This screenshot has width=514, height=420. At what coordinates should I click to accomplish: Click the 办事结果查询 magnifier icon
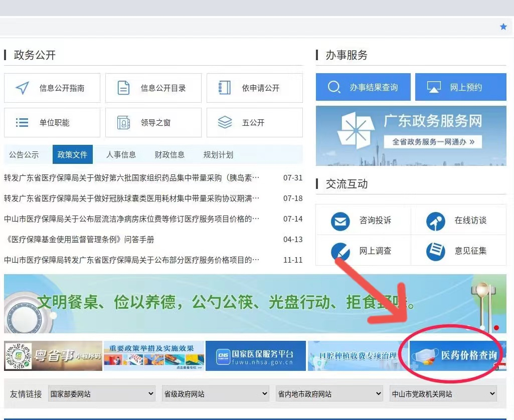(334, 86)
